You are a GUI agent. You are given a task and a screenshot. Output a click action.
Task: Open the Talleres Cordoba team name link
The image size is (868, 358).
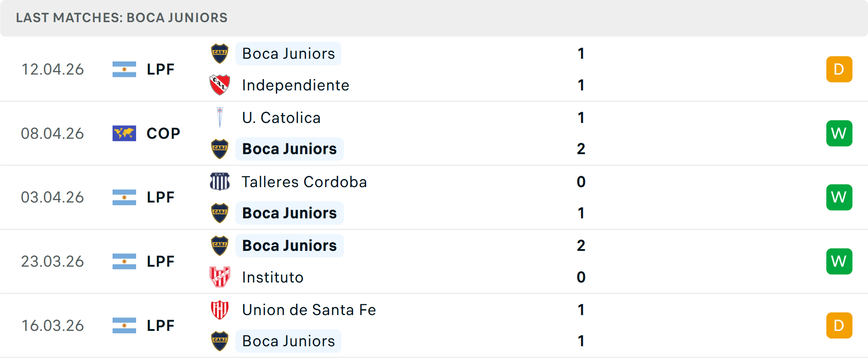(304, 181)
